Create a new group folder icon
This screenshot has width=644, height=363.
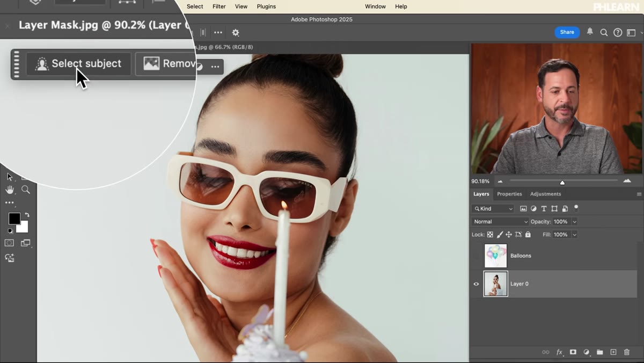tap(599, 352)
